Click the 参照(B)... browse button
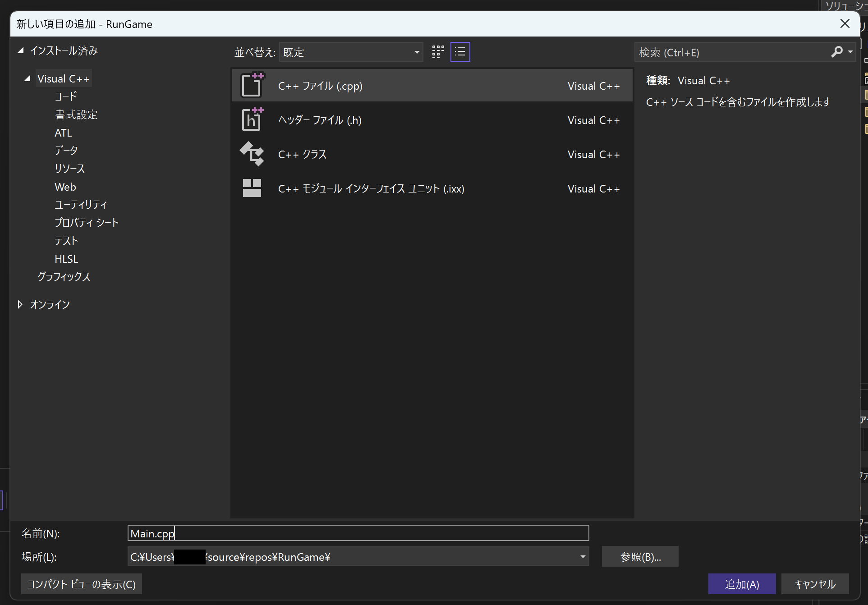The image size is (868, 605). [x=640, y=557]
